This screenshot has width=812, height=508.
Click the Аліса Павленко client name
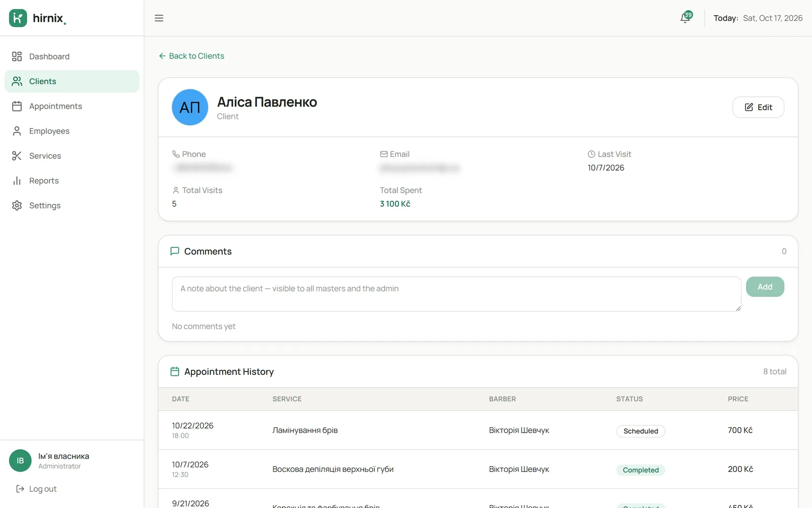click(267, 102)
